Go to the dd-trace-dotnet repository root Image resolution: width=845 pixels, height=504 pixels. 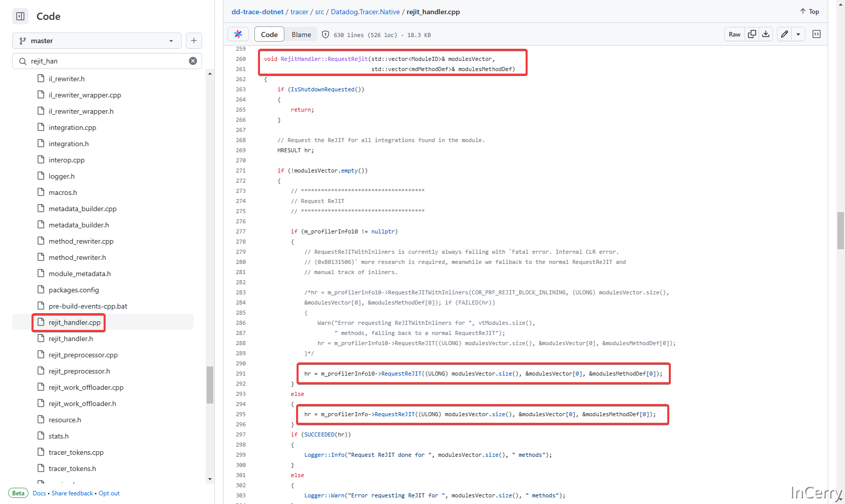point(257,12)
